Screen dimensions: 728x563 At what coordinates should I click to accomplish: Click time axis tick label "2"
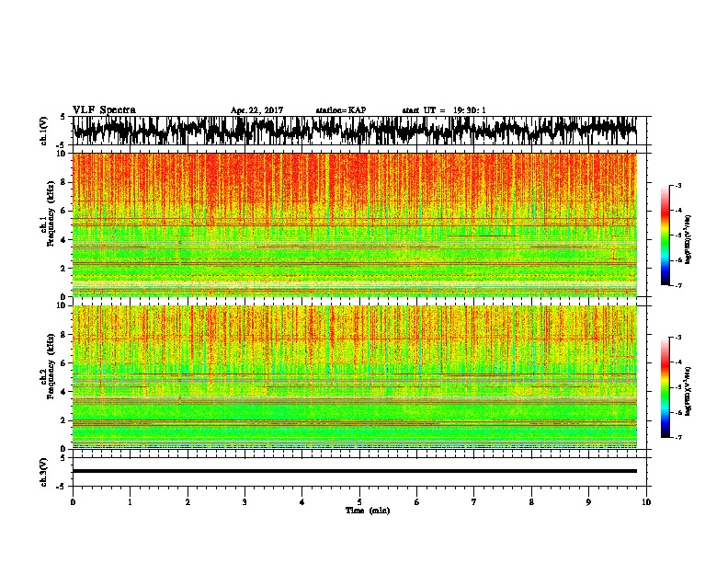188,502
